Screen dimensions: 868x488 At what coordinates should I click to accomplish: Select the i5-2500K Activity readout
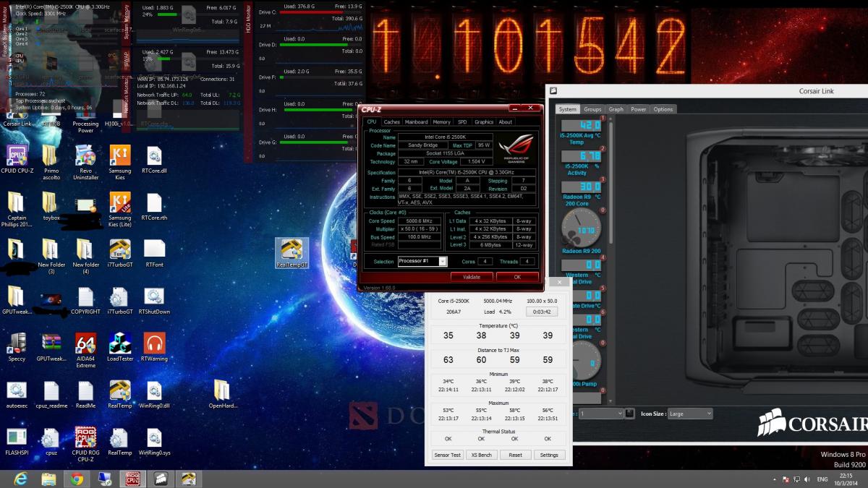(x=582, y=162)
